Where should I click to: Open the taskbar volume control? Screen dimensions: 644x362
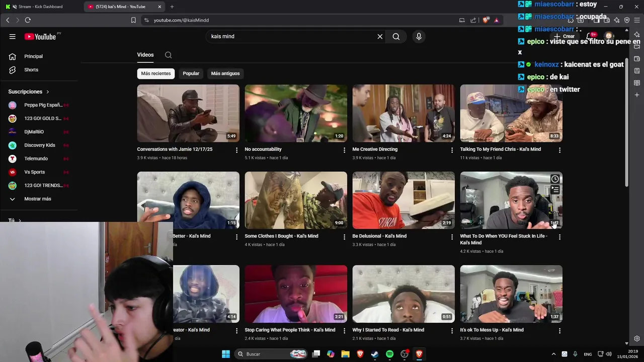(x=609, y=354)
